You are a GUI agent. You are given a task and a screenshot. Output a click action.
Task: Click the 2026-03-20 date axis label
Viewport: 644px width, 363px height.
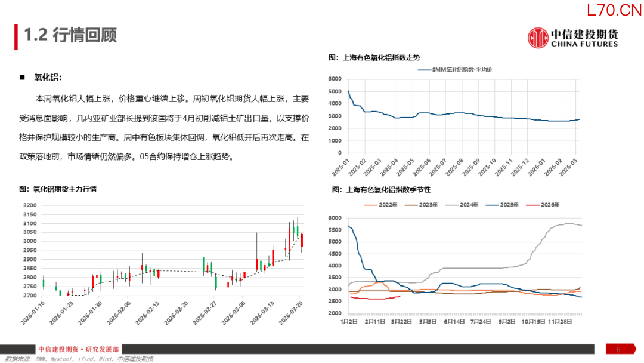pyautogui.click(x=295, y=313)
